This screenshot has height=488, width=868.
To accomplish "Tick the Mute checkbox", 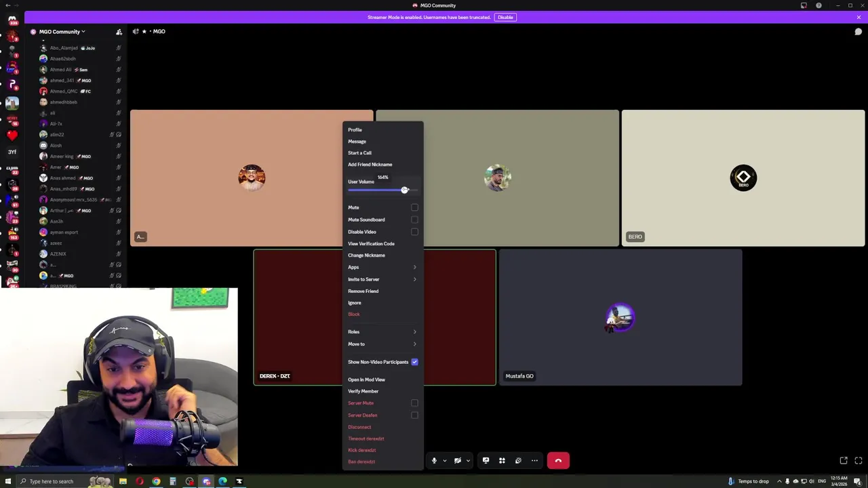I will coord(414,207).
